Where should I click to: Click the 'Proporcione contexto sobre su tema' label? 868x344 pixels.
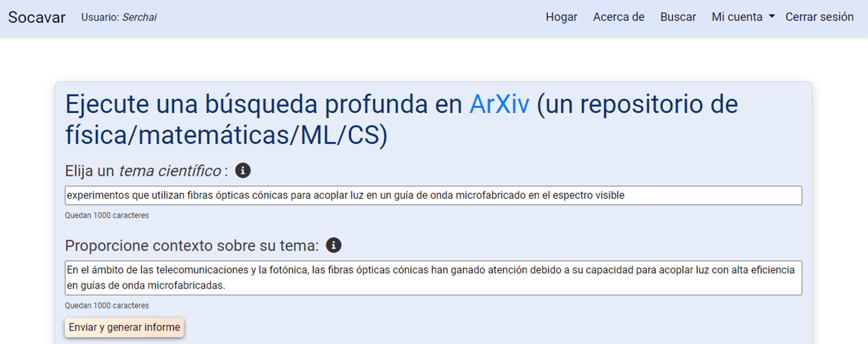click(192, 246)
